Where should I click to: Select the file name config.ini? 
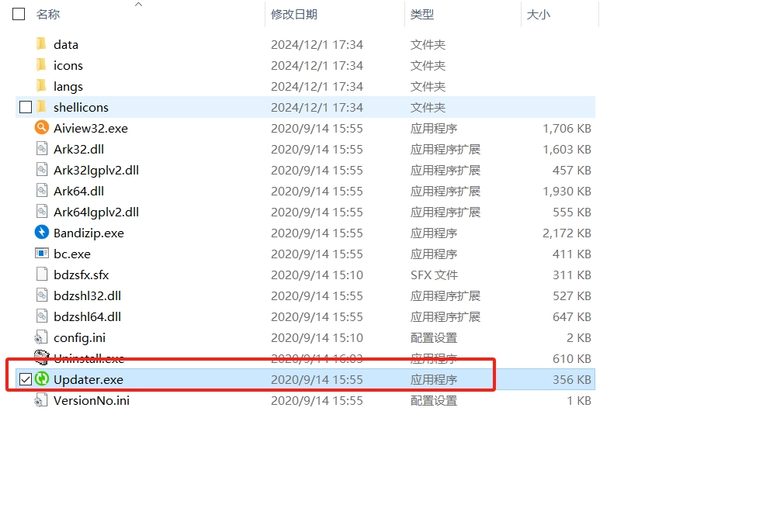coord(80,337)
